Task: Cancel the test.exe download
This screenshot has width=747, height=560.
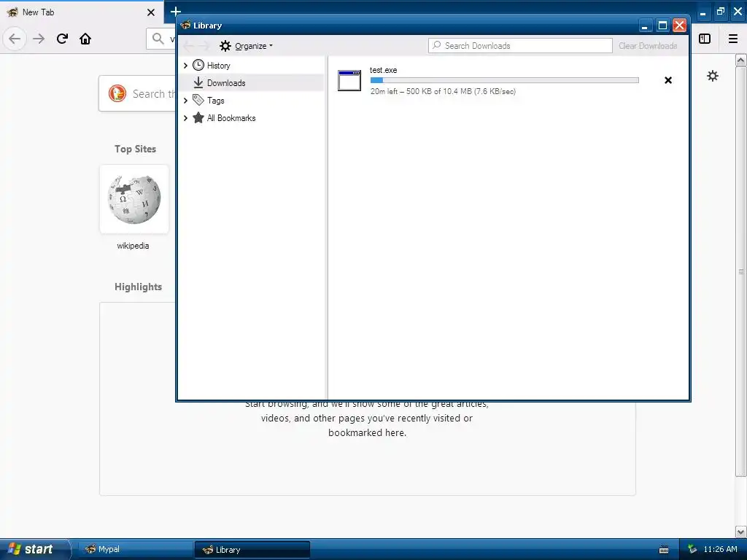Action: (668, 80)
